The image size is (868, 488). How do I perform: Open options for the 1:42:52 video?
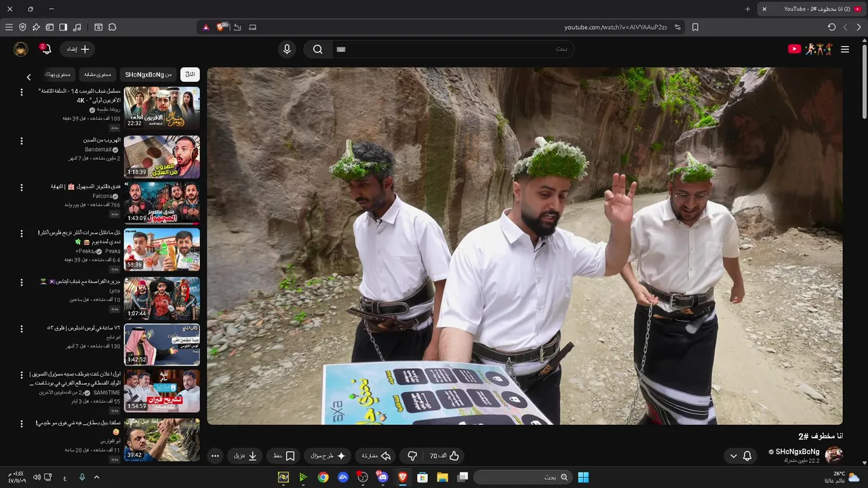(x=21, y=329)
